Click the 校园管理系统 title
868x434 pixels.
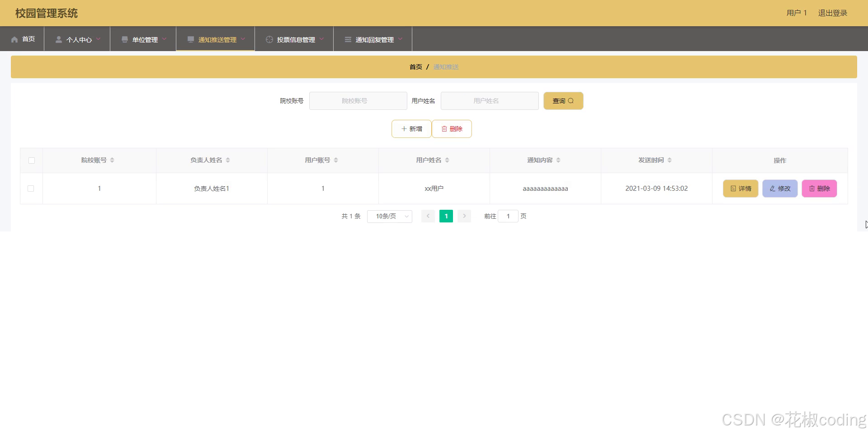47,13
